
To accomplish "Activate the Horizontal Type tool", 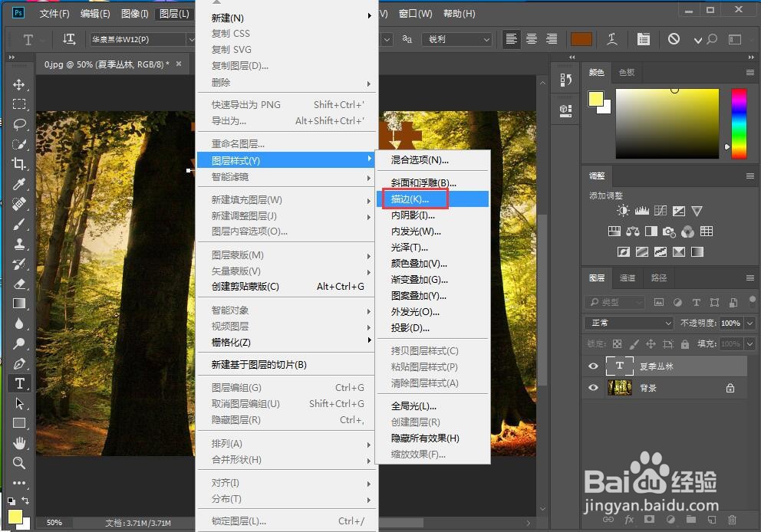I will [x=18, y=383].
